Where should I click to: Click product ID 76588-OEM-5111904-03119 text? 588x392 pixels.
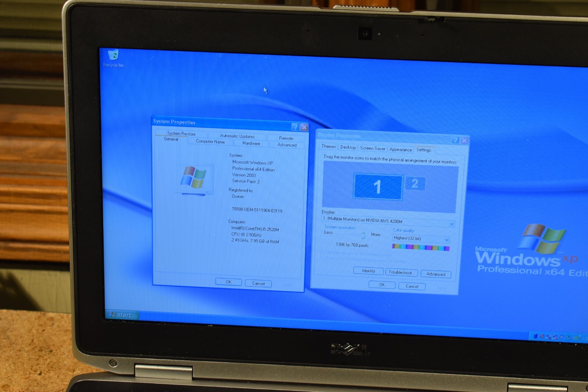coord(257,210)
